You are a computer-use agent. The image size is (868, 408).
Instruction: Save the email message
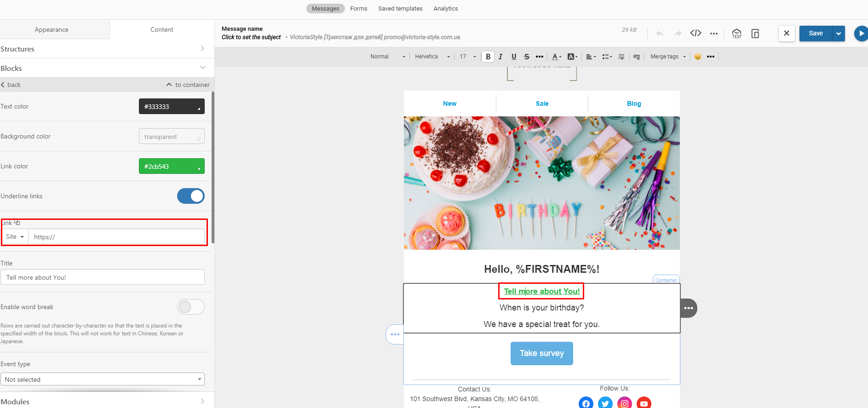(816, 33)
